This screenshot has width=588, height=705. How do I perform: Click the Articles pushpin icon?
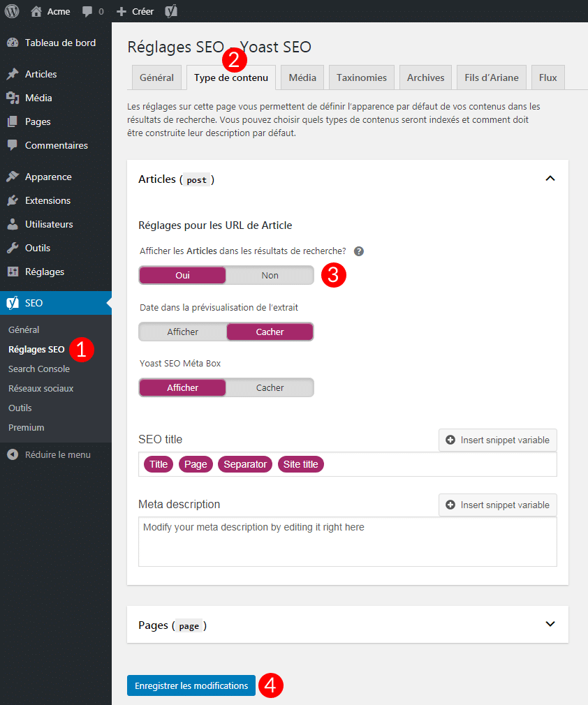point(13,74)
